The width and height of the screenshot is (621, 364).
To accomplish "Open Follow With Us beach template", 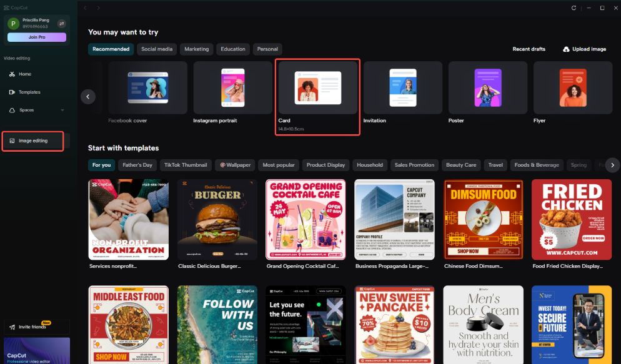I will (x=217, y=325).
